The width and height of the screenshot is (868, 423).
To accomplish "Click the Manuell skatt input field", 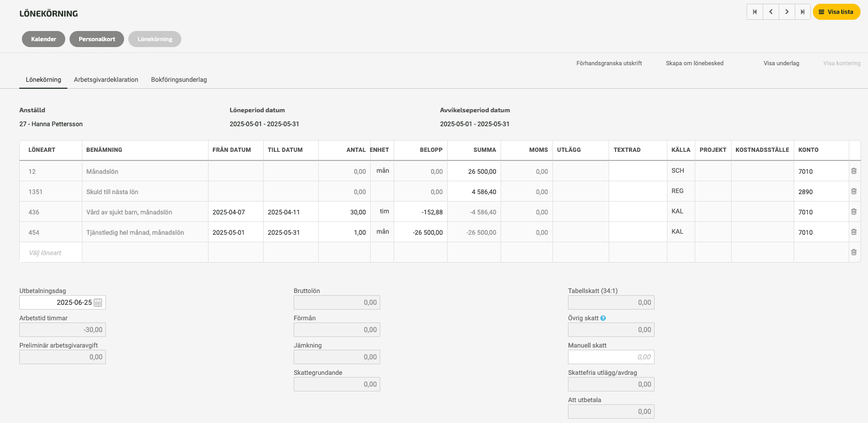I will (x=611, y=357).
